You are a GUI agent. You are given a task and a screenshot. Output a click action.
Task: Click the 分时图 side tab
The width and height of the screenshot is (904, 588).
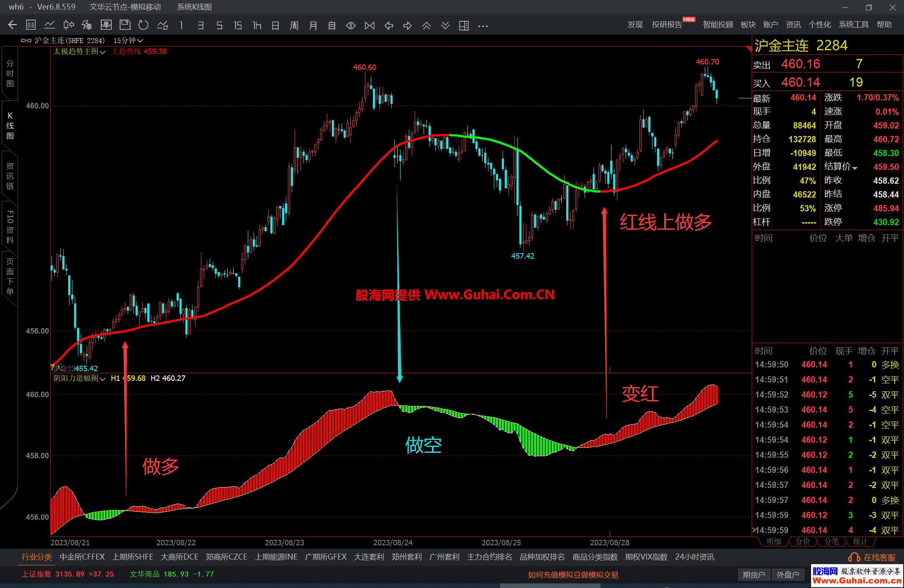click(x=10, y=73)
